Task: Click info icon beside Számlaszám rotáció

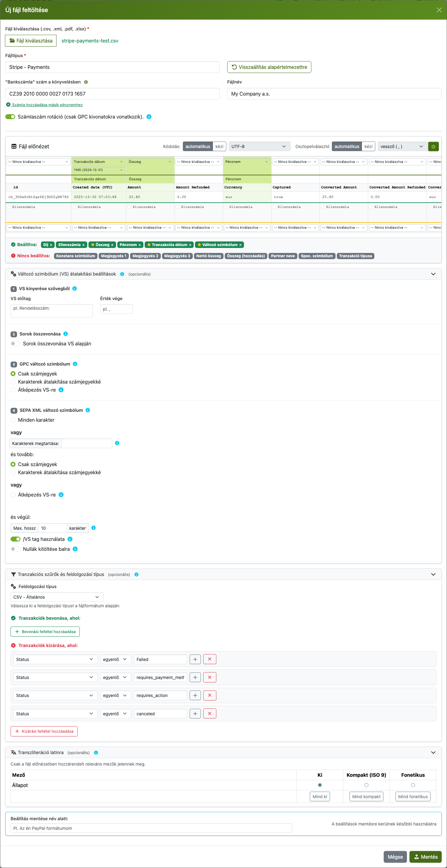Action: pos(149,117)
